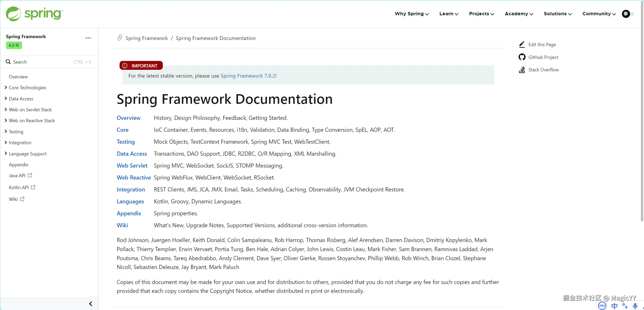Click the search magnifier icon

[x=8, y=62]
